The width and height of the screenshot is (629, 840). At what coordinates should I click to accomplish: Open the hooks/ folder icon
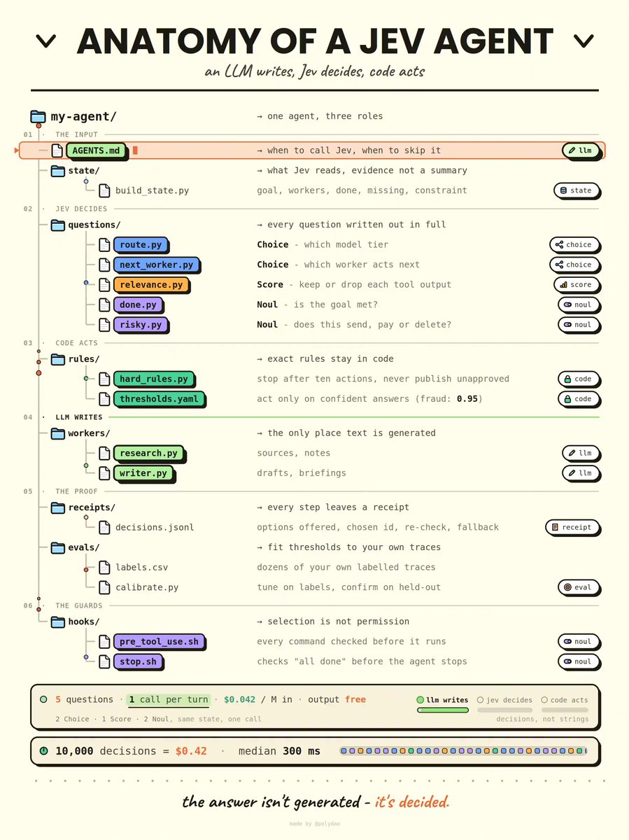coord(57,622)
